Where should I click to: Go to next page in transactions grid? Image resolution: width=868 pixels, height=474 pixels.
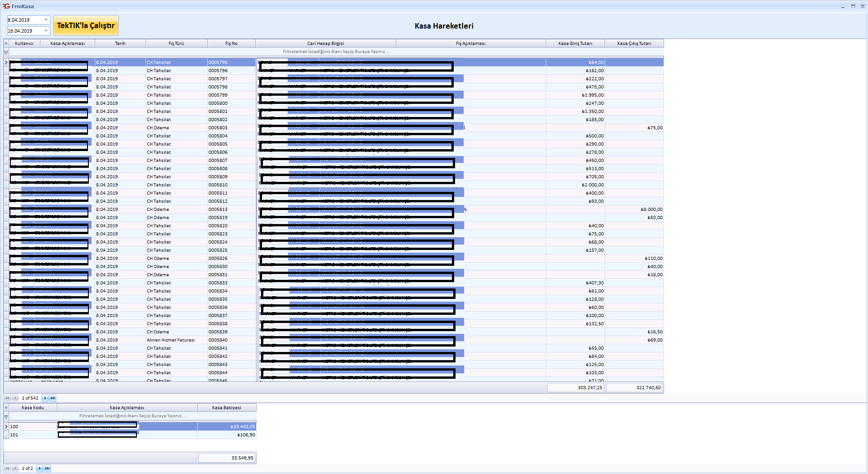(x=45, y=398)
